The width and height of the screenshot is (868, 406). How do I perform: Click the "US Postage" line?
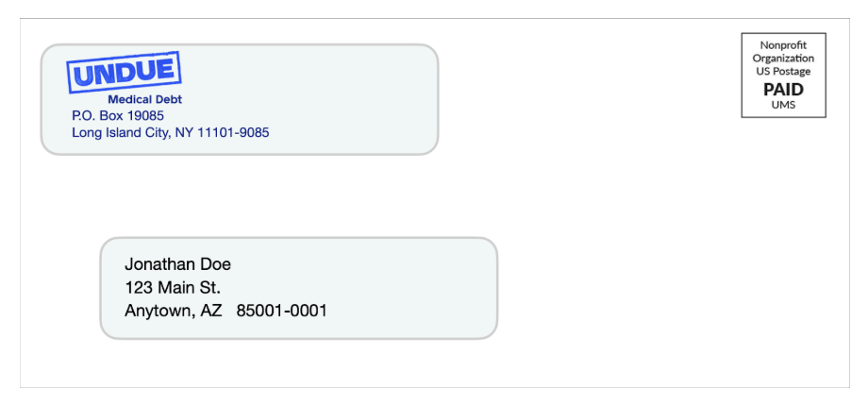tap(783, 72)
